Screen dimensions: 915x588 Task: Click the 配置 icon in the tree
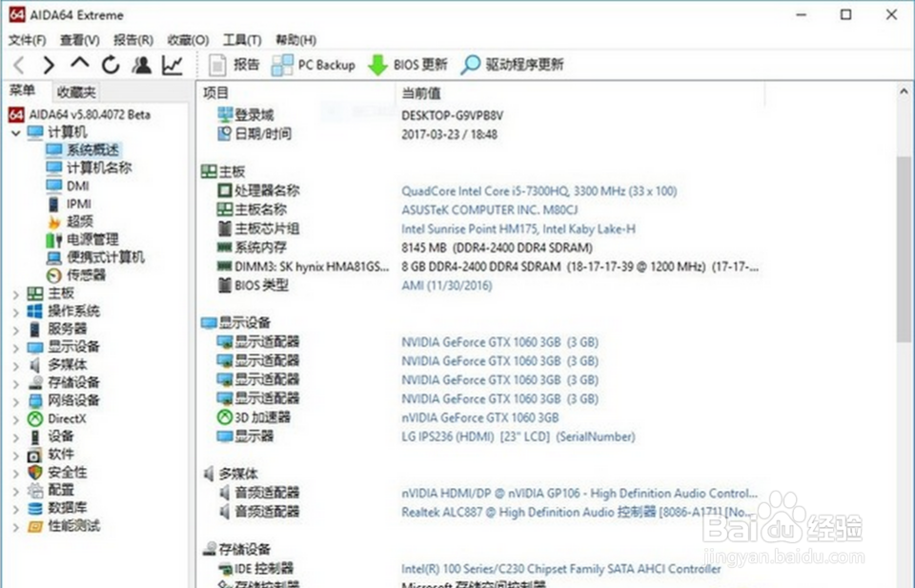[35, 490]
